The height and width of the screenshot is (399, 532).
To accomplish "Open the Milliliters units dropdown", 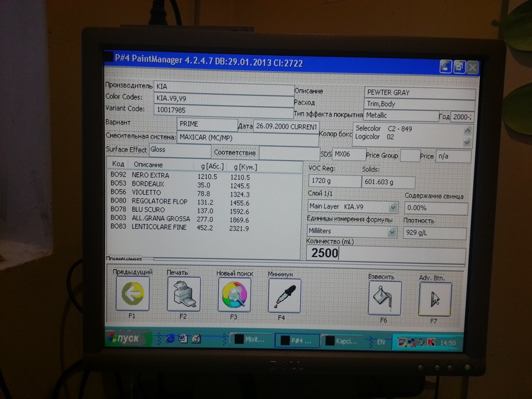I will point(392,232).
